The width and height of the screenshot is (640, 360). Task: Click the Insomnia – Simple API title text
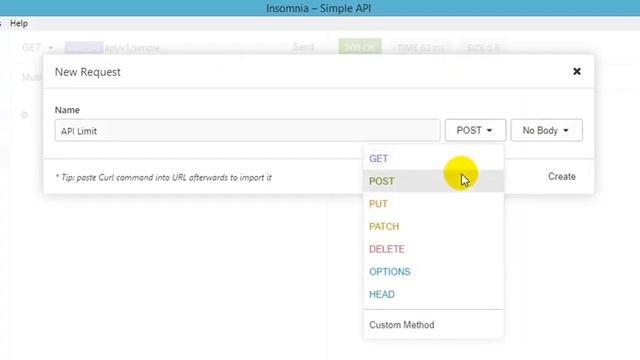[x=318, y=8]
